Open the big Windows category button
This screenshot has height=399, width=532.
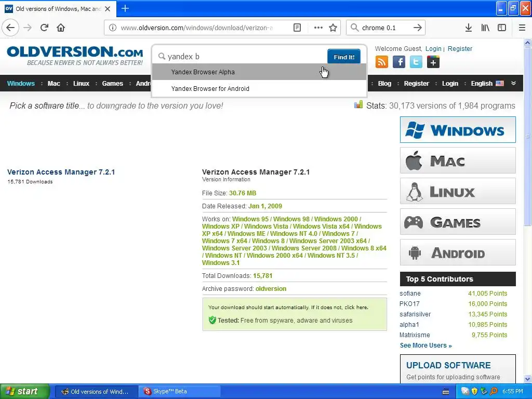click(x=458, y=129)
